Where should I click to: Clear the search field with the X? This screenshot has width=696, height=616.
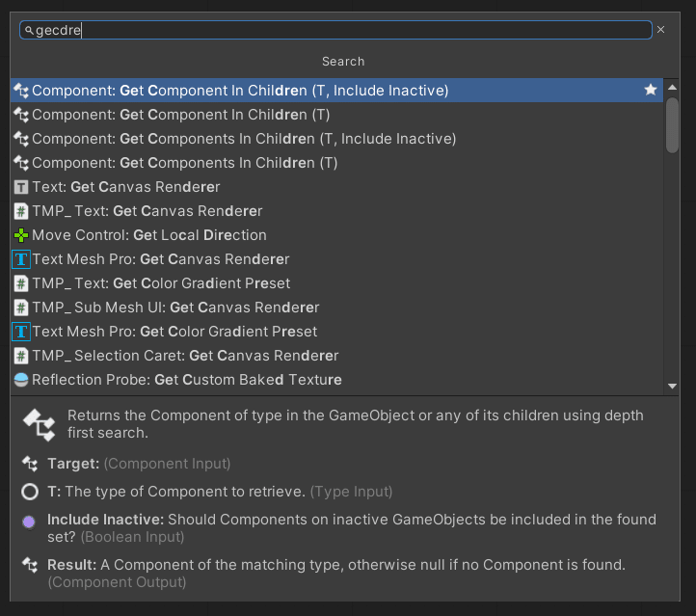(661, 30)
